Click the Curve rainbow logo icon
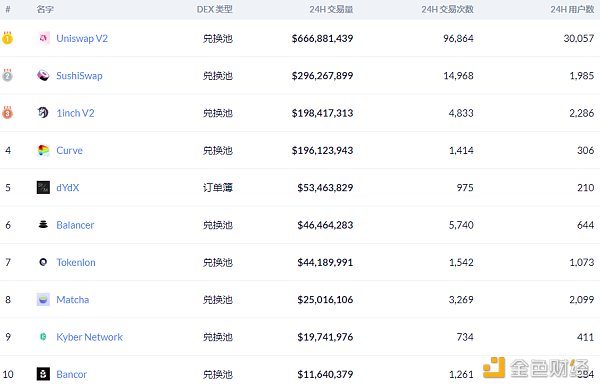600x389 pixels. pyautogui.click(x=43, y=150)
